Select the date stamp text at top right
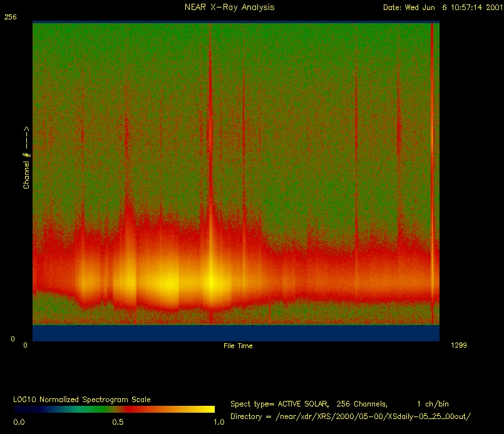 click(x=441, y=8)
